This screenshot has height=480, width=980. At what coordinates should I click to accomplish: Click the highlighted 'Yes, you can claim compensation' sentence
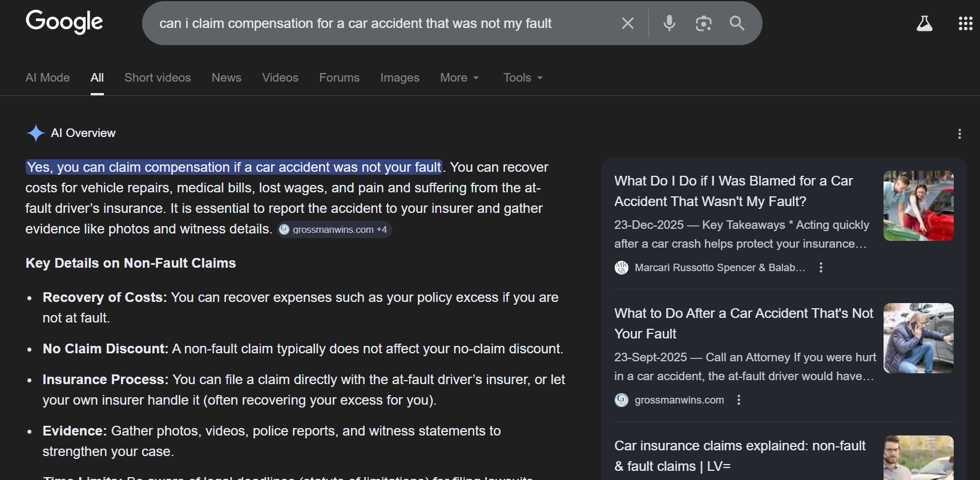234,167
